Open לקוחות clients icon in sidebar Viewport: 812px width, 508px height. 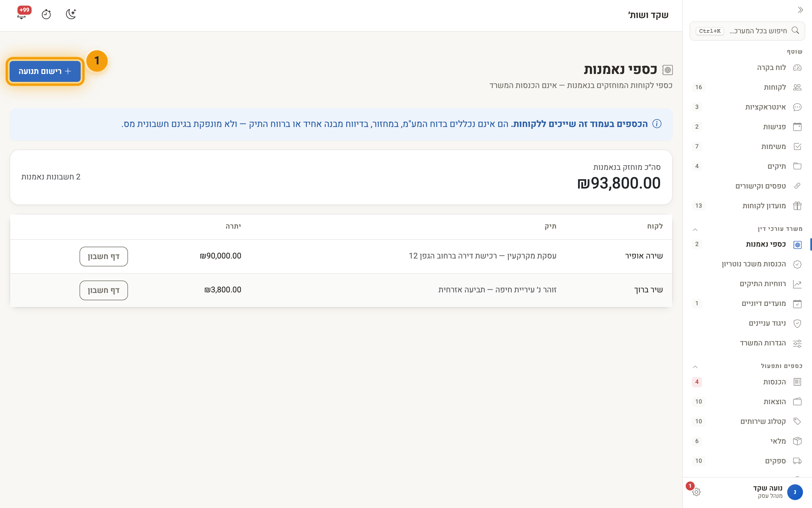tap(797, 87)
